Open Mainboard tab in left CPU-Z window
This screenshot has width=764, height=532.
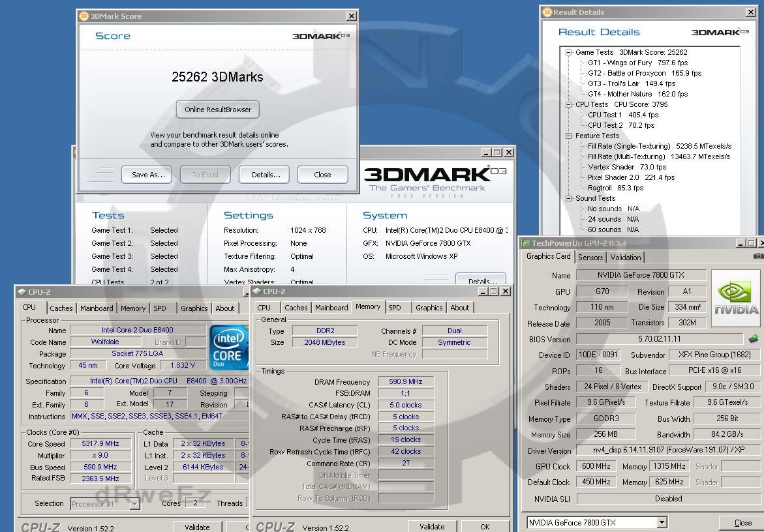coord(97,308)
